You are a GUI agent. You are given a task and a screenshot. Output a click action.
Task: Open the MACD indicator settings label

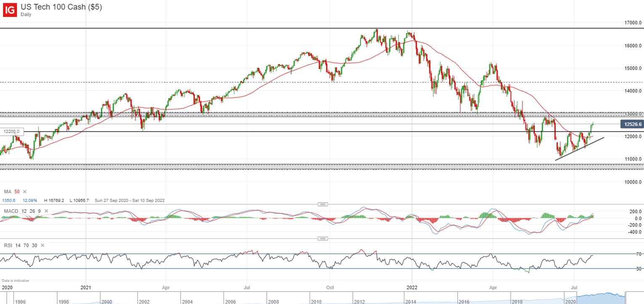pos(22,211)
